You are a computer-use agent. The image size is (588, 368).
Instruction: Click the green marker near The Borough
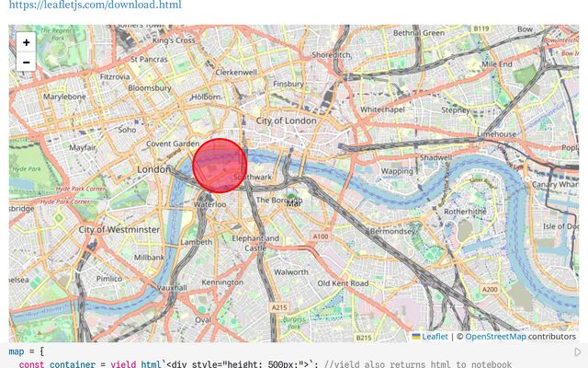(291, 197)
